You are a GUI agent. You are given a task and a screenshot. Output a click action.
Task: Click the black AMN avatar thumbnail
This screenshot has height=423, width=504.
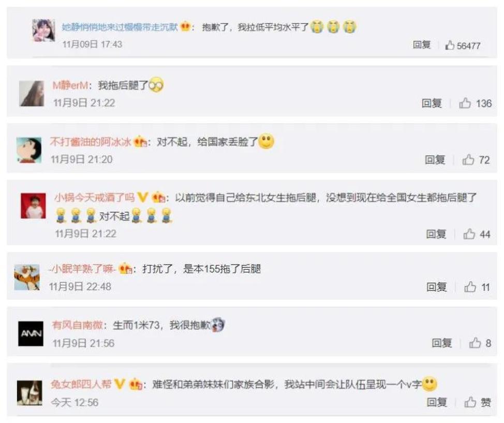click(x=31, y=333)
